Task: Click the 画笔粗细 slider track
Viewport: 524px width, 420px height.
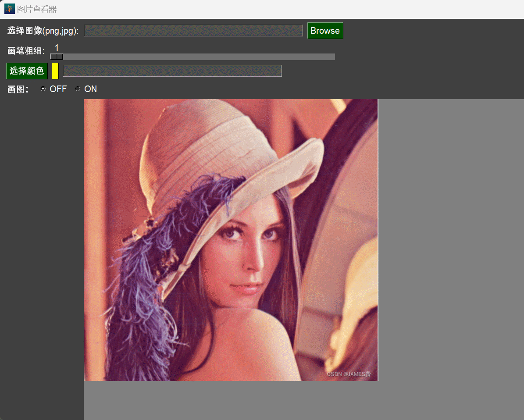Action: pos(192,57)
